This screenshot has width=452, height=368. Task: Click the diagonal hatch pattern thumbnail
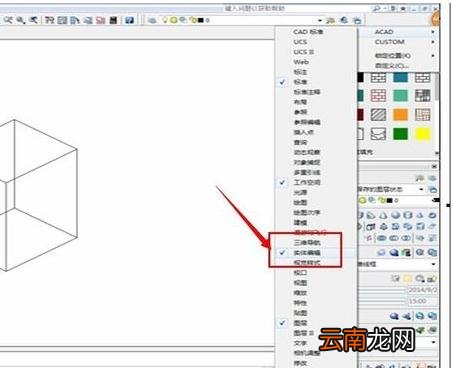378,115
